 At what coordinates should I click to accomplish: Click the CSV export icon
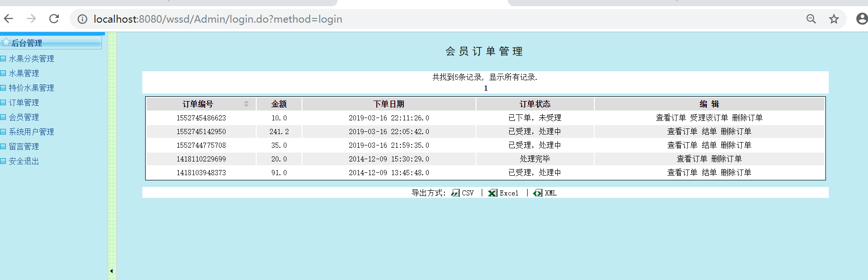coord(455,193)
